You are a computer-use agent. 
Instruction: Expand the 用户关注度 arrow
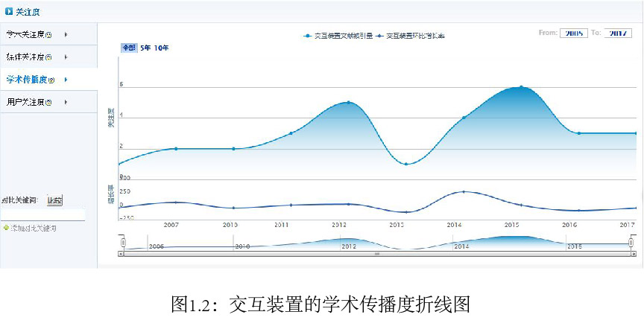point(66,102)
